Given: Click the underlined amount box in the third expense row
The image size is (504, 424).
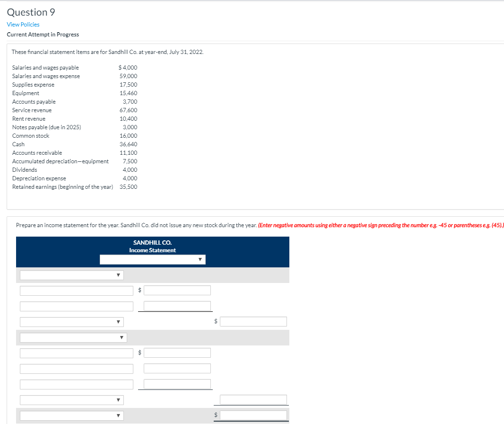Looking at the screenshot, I should (x=175, y=384).
